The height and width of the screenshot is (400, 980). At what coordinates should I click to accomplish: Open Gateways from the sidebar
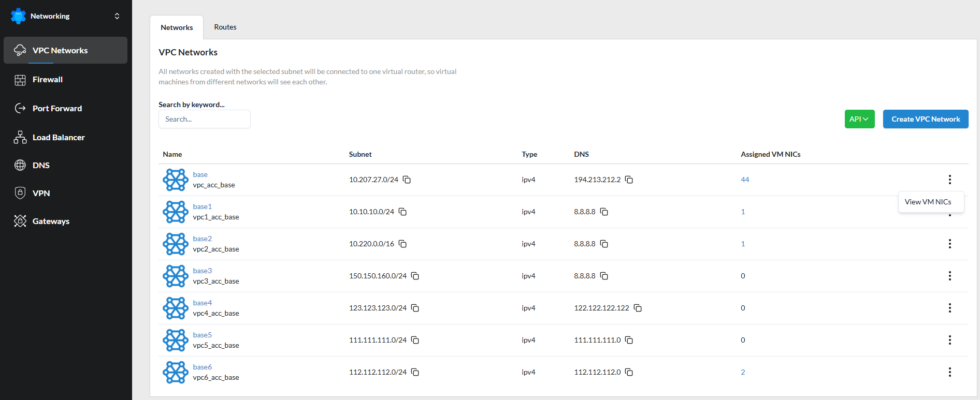(x=51, y=221)
